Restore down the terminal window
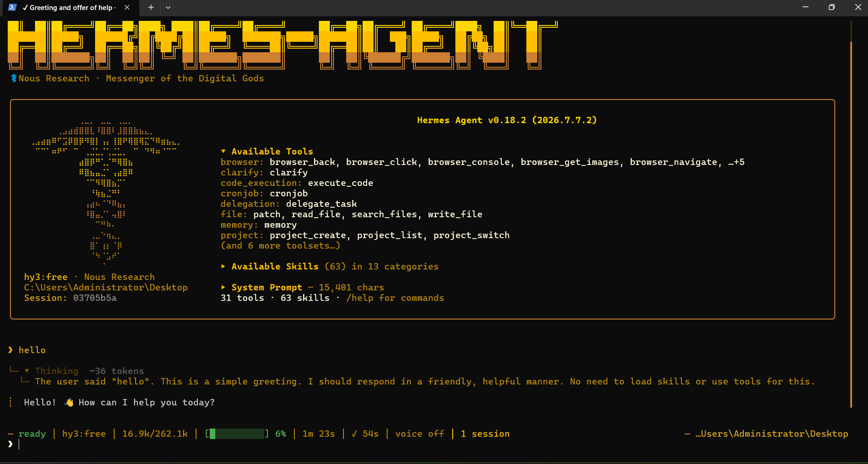868x464 pixels. pos(832,7)
